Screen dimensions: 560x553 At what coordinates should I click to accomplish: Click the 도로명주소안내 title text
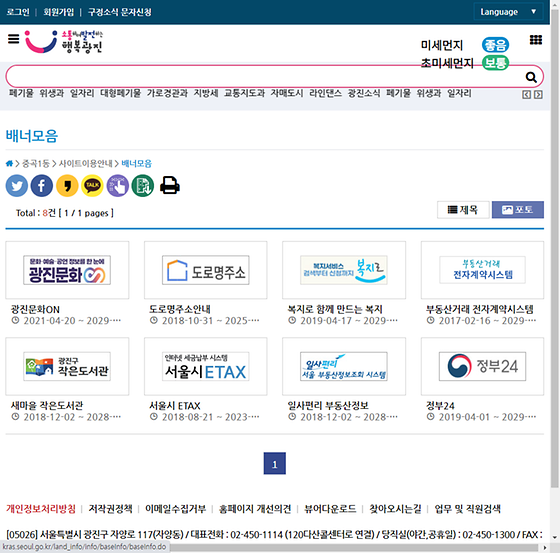tap(180, 309)
